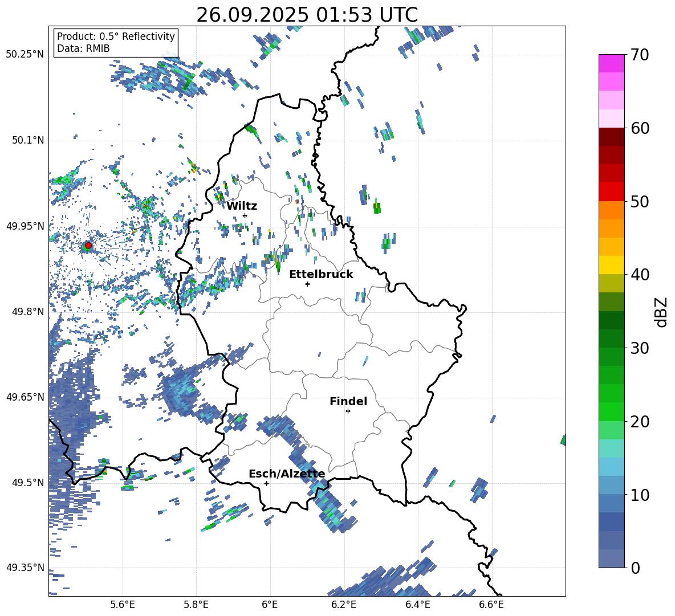Click the 49.95°N latitude label
Viewport: 675px width, 616px height.
[x=25, y=226]
